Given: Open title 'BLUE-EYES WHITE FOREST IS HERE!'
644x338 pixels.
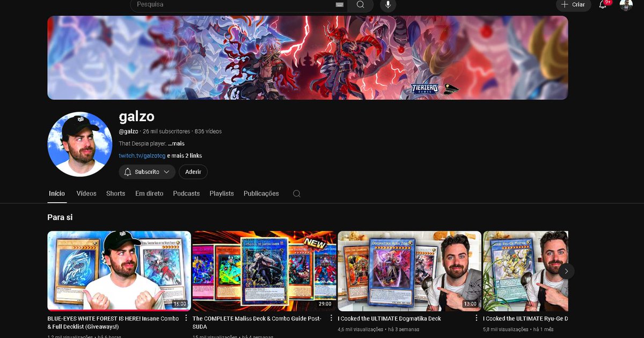Looking at the screenshot, I should point(114,322).
